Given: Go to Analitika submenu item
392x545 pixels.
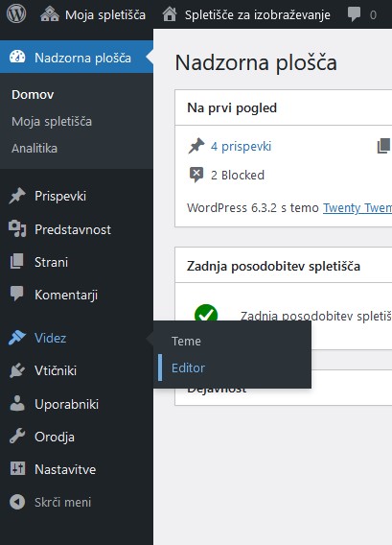Looking at the screenshot, I should click(35, 149).
